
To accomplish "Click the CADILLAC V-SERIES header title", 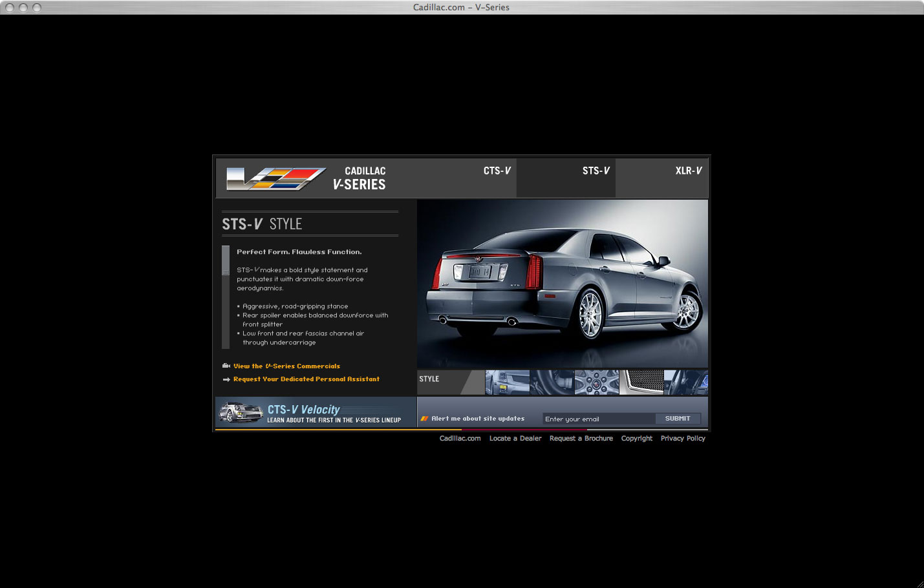I will click(360, 178).
